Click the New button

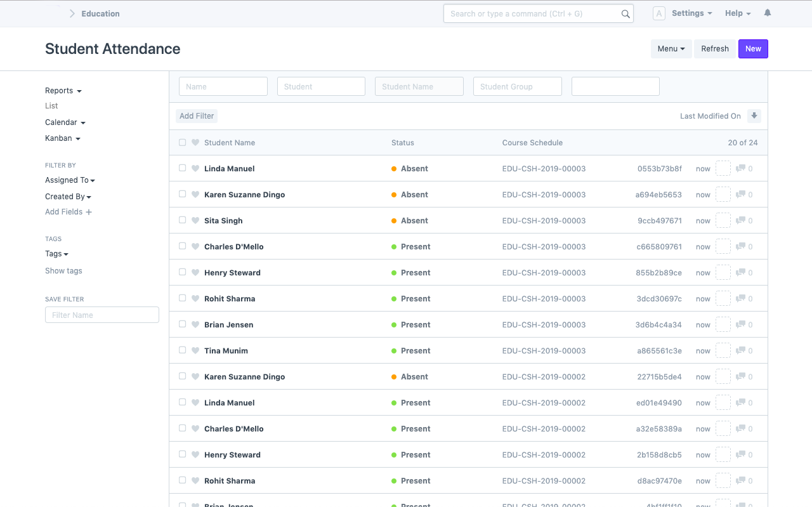[753, 49]
